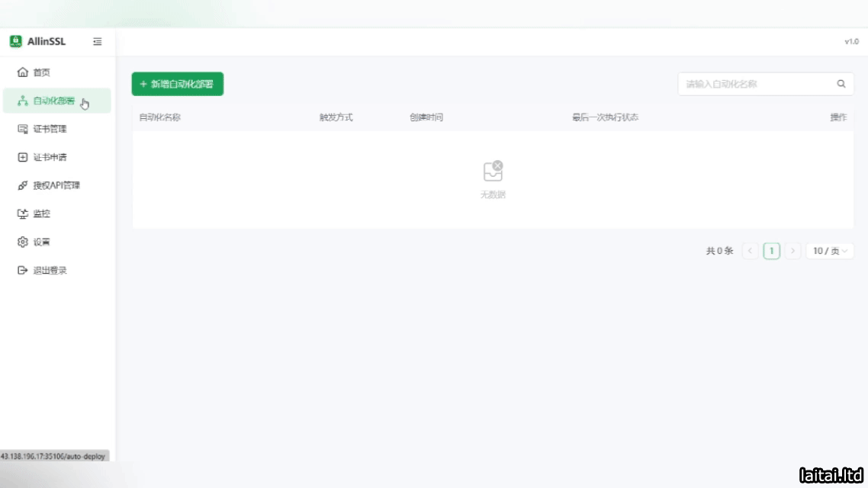Go to the previous page arrow
868x488 pixels.
(750, 251)
